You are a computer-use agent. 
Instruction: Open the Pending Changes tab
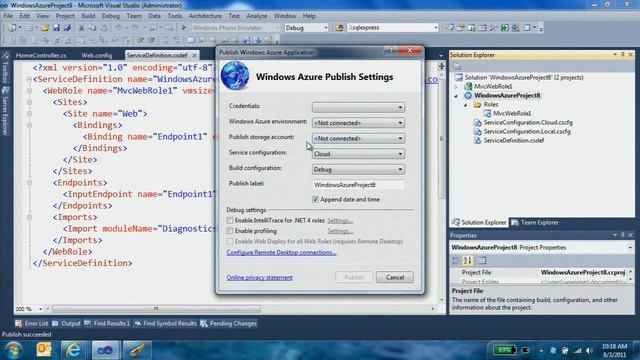tap(228, 324)
